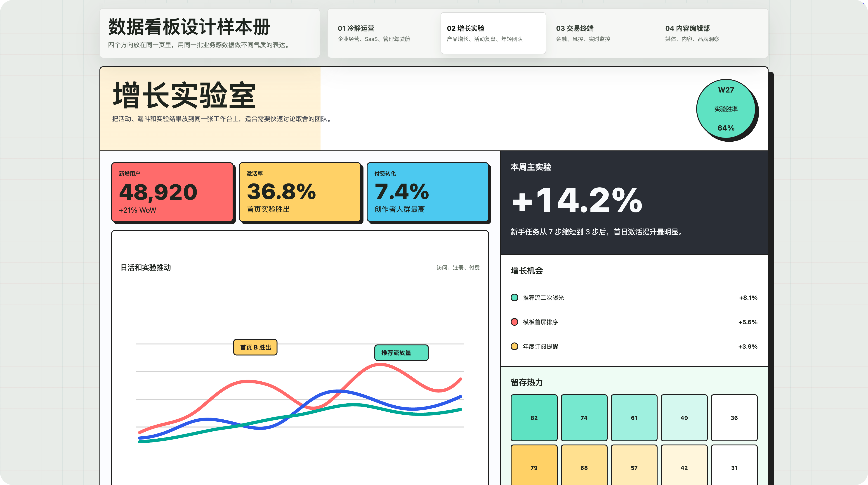Select the 模板首屏排序 opportunity row
The width and height of the screenshot is (868, 485).
click(x=634, y=322)
